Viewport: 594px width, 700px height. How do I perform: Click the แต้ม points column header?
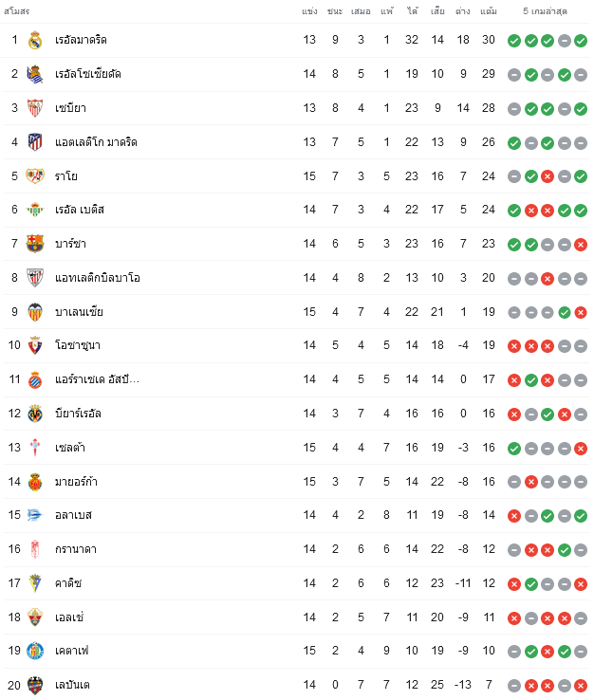coord(489,11)
